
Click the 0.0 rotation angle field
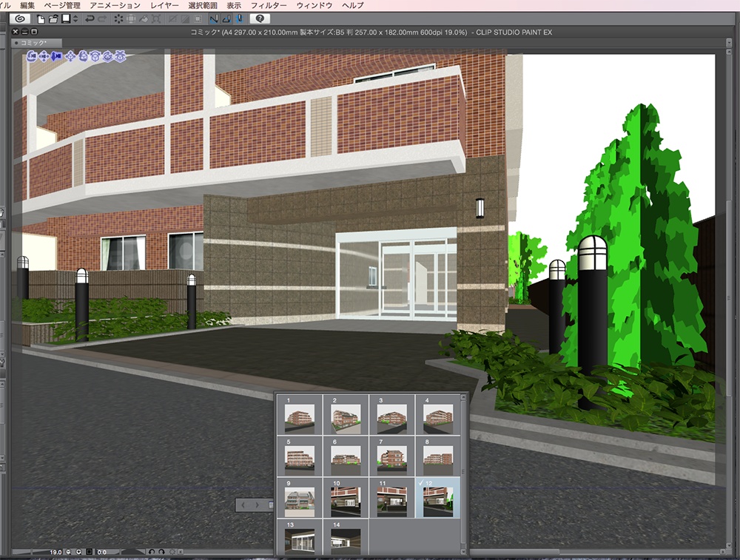(x=102, y=552)
